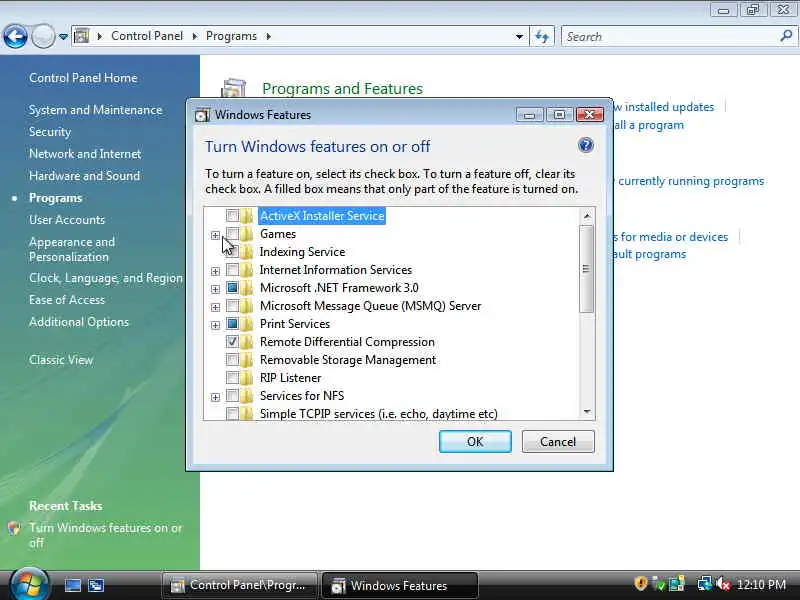
Task: Click the shield icon beside recent task
Action: tap(14, 528)
